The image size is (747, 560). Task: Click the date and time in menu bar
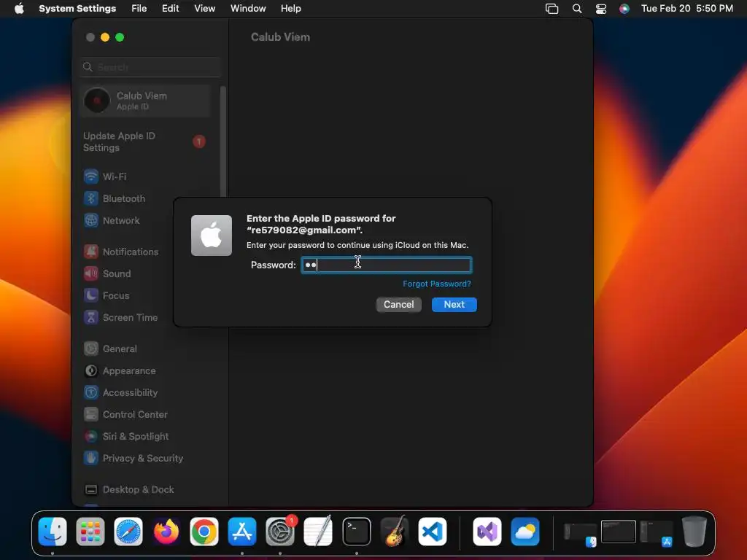pyautogui.click(x=687, y=9)
